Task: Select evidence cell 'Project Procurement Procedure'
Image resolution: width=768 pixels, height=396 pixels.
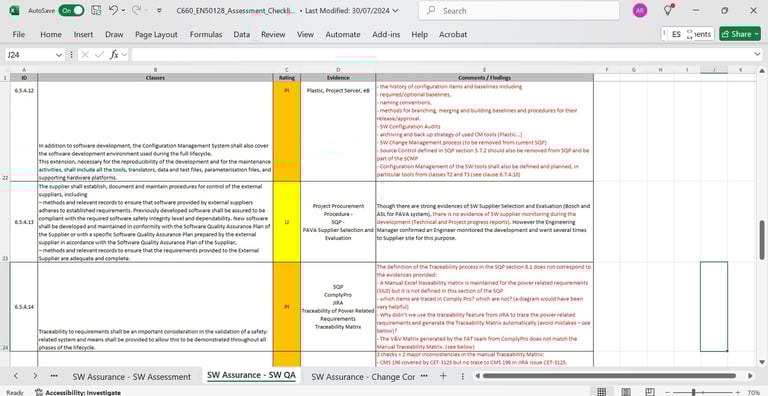Action: 338,222
